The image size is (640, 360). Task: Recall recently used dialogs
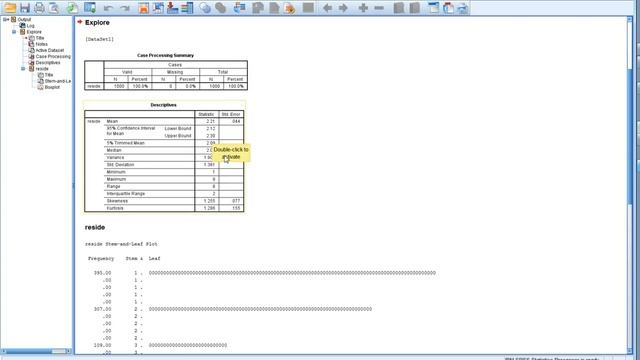pos(90,7)
